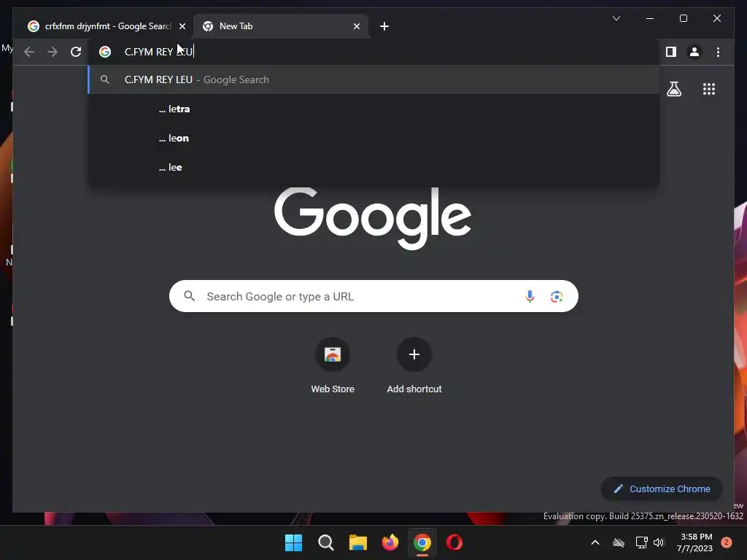The height and width of the screenshot is (560, 747).
Task: Open notifications badge showing 2
Action: click(x=727, y=542)
